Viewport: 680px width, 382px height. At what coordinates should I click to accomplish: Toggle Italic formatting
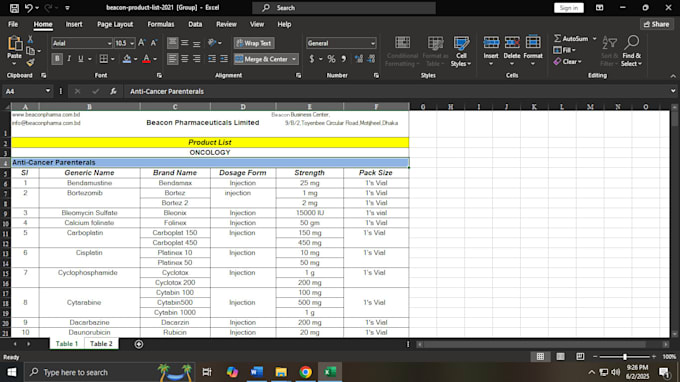tap(69, 59)
